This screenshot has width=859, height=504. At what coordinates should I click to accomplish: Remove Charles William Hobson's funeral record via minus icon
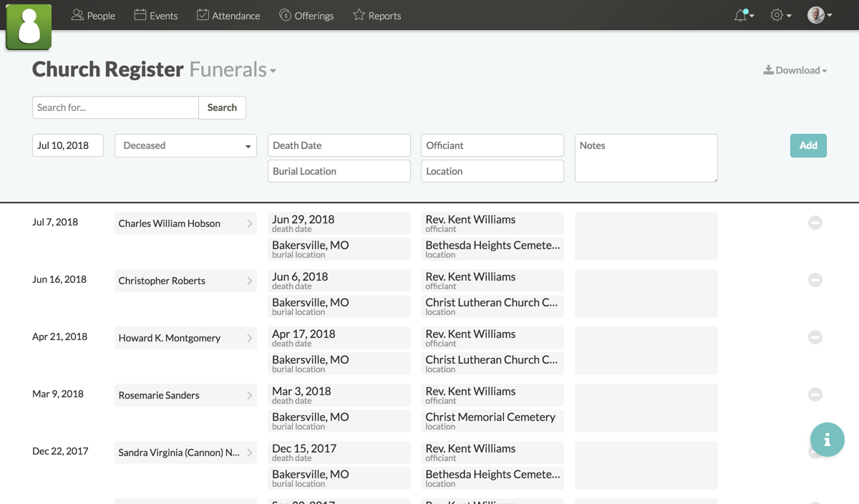click(815, 223)
